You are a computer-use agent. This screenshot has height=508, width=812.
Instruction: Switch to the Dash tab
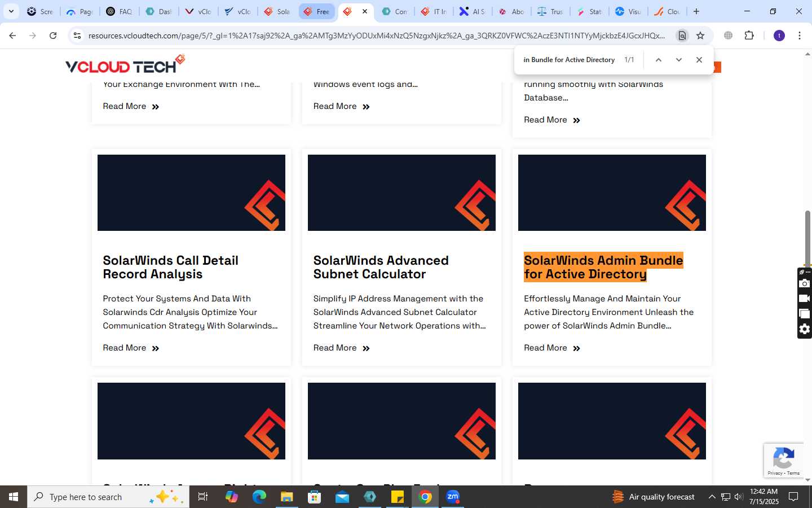pos(158,11)
